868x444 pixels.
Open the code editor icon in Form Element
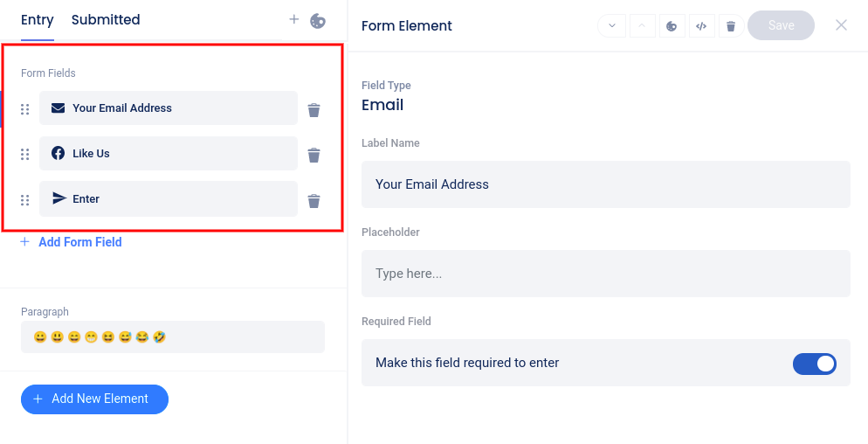700,26
